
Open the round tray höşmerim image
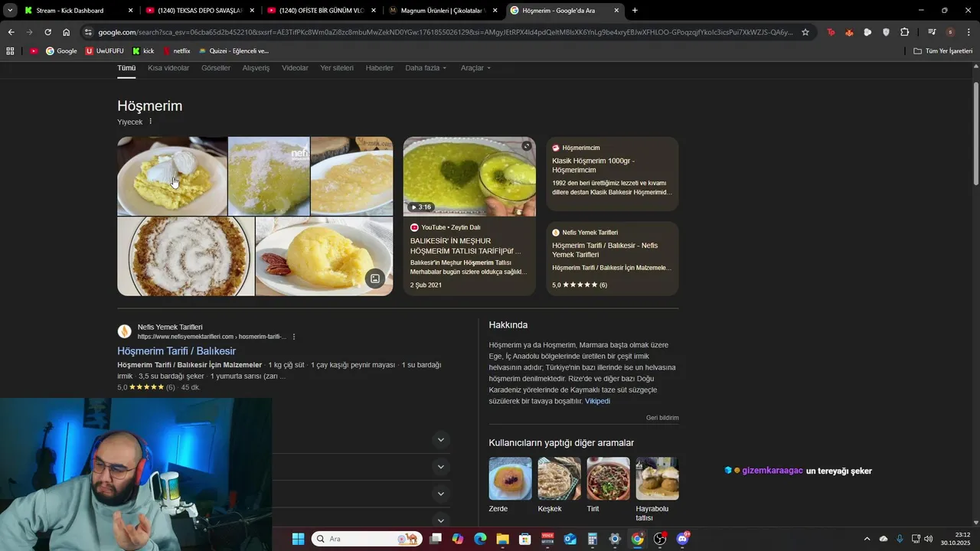point(186,256)
